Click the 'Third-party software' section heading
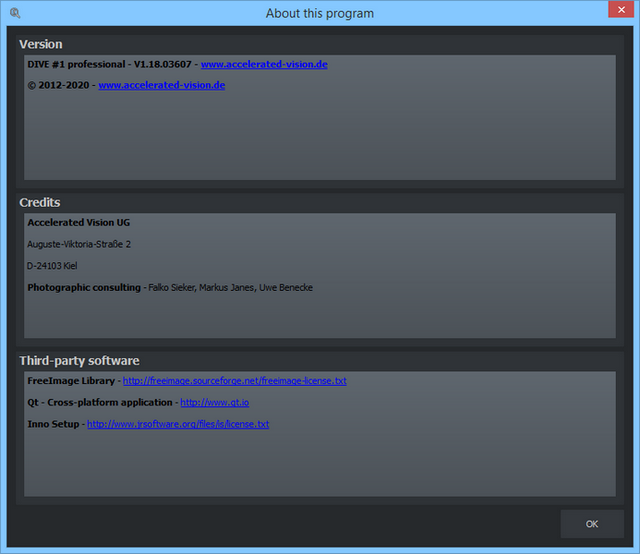Screen dimensions: 640x554 coord(80,361)
